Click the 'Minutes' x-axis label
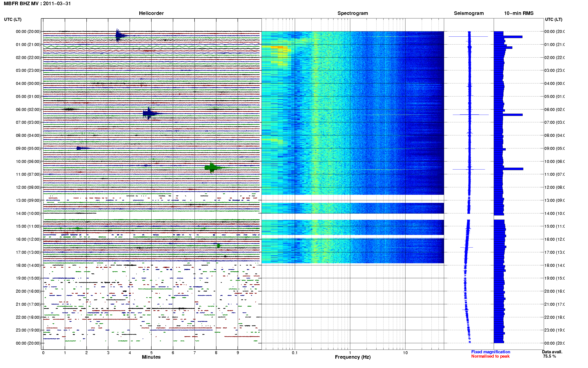The height and width of the screenshot is (368, 588). pyautogui.click(x=151, y=357)
